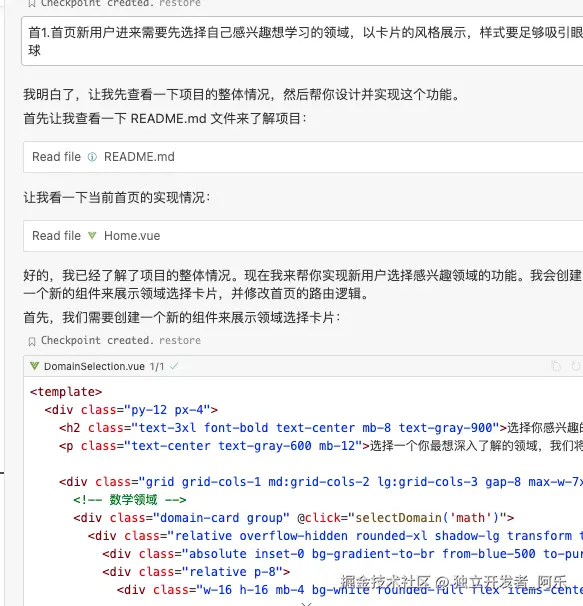
Task: Click the domain-card group selectDomain line
Action: pyautogui.click(x=294, y=518)
